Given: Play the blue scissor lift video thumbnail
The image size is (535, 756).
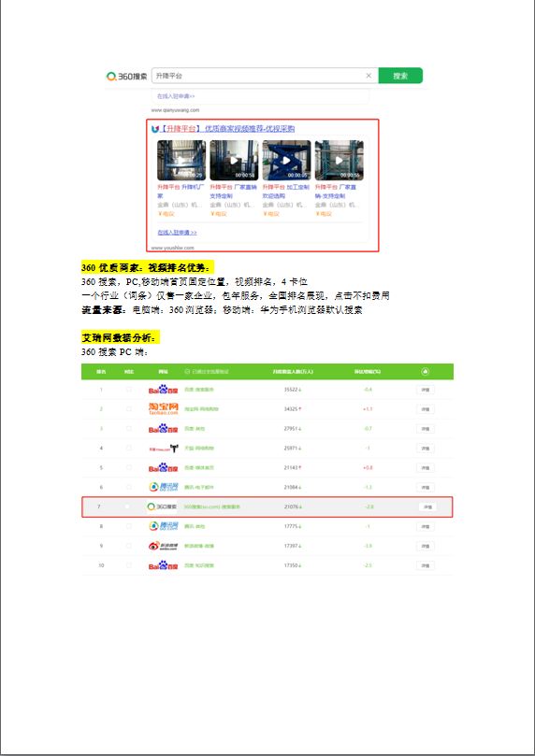Looking at the screenshot, I should click(286, 161).
